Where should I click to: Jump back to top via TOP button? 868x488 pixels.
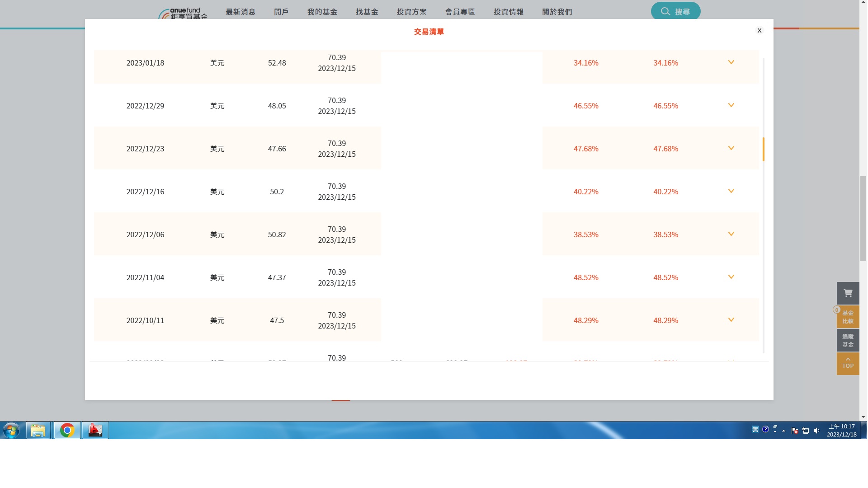point(848,363)
